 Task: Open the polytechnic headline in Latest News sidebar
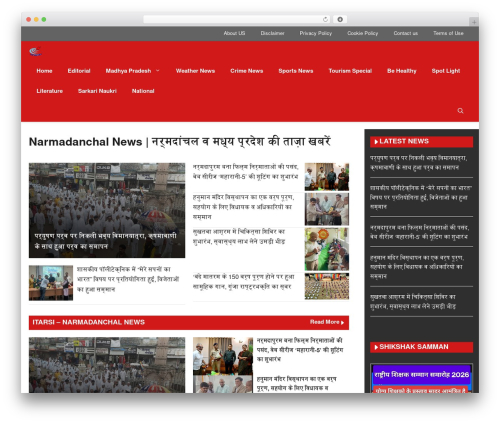(x=421, y=197)
